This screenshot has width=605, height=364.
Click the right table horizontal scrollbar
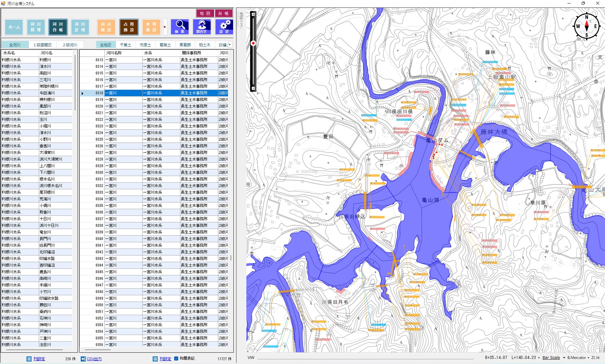[x=98, y=350]
